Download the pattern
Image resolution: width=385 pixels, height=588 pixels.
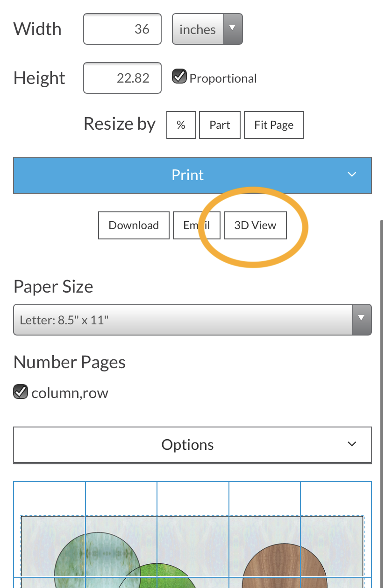[134, 225]
